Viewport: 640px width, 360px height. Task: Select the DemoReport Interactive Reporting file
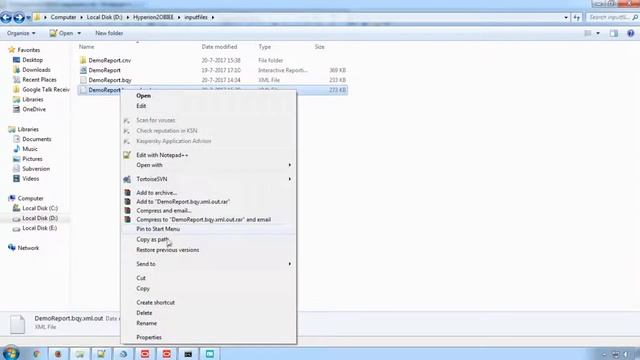coord(104,70)
